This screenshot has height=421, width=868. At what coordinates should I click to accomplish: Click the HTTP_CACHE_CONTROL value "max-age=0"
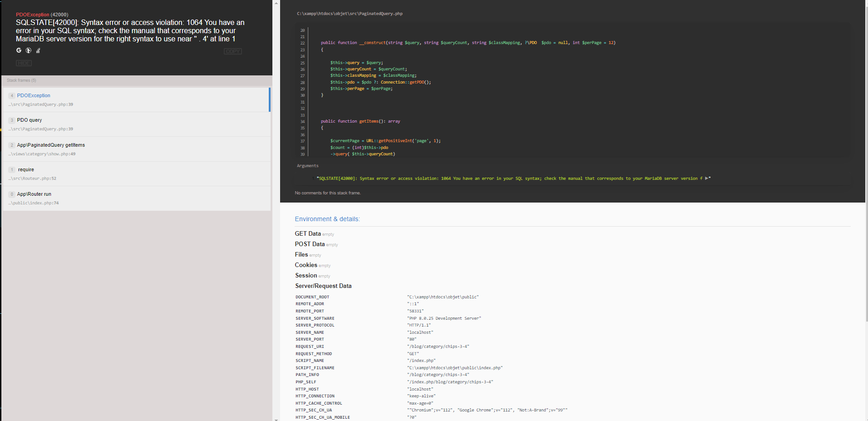[x=420, y=403]
